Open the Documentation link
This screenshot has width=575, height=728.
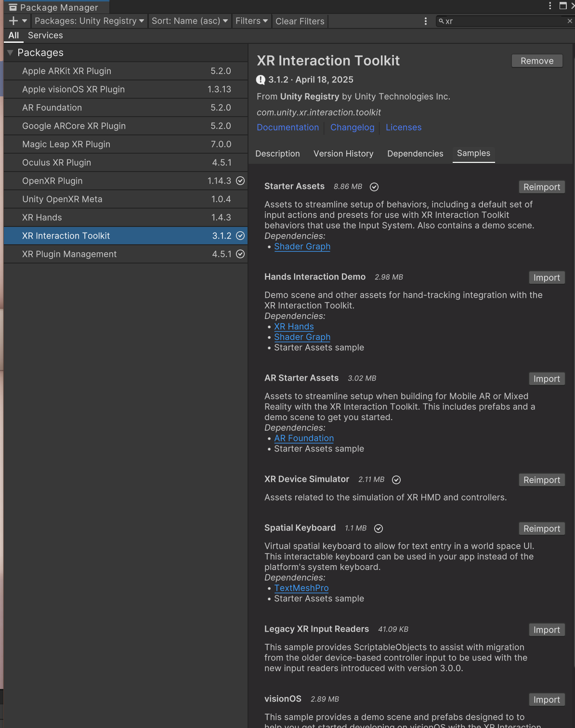click(x=287, y=127)
